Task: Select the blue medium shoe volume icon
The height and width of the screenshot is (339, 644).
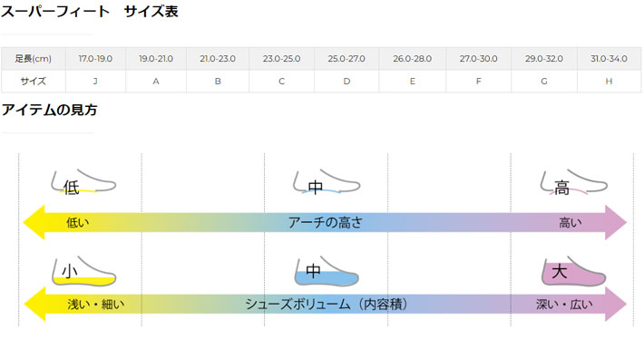Action: pos(327,271)
